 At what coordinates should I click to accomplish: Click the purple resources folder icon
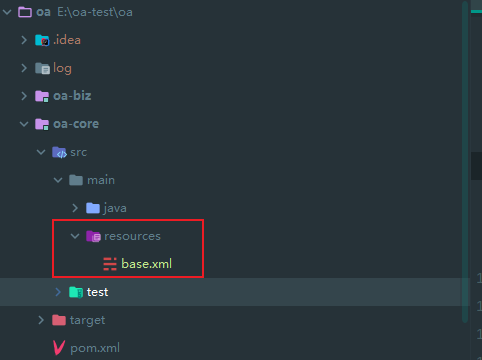[93, 236]
